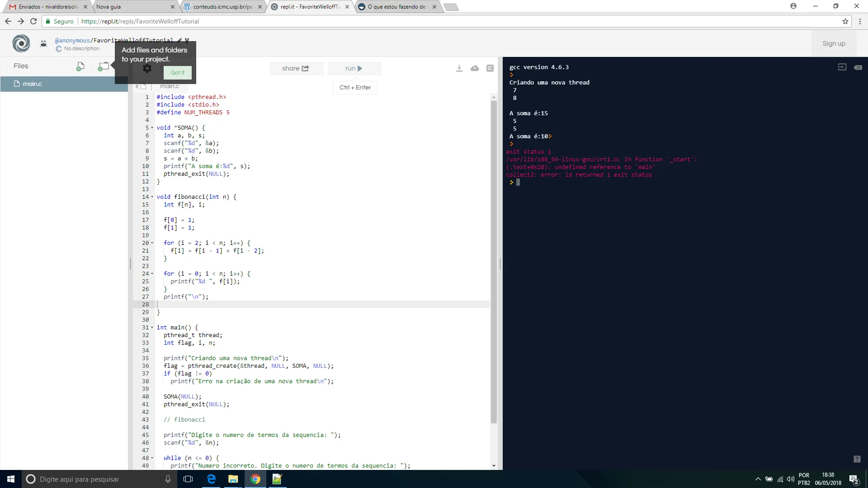This screenshot has width=868, height=488.
Task: Open the editor layout menu icon
Action: (x=490, y=68)
